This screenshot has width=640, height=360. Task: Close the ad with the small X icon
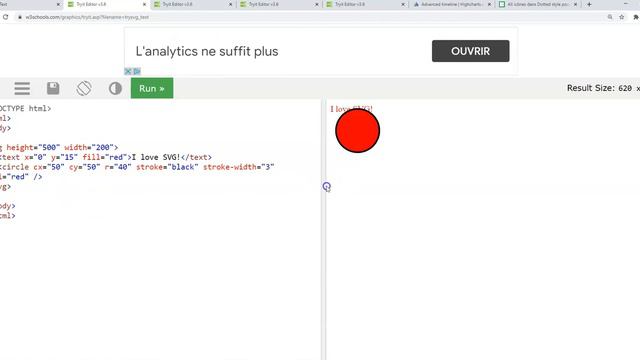128,71
